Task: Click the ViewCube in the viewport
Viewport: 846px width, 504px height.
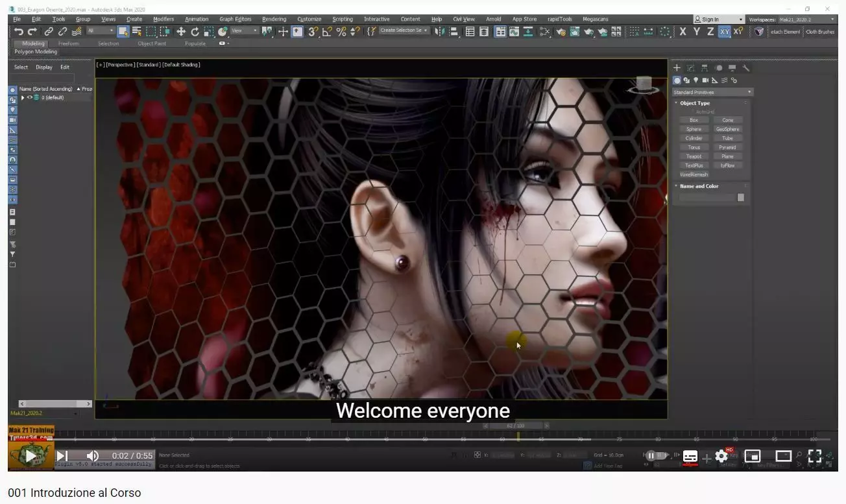Action: [x=644, y=86]
